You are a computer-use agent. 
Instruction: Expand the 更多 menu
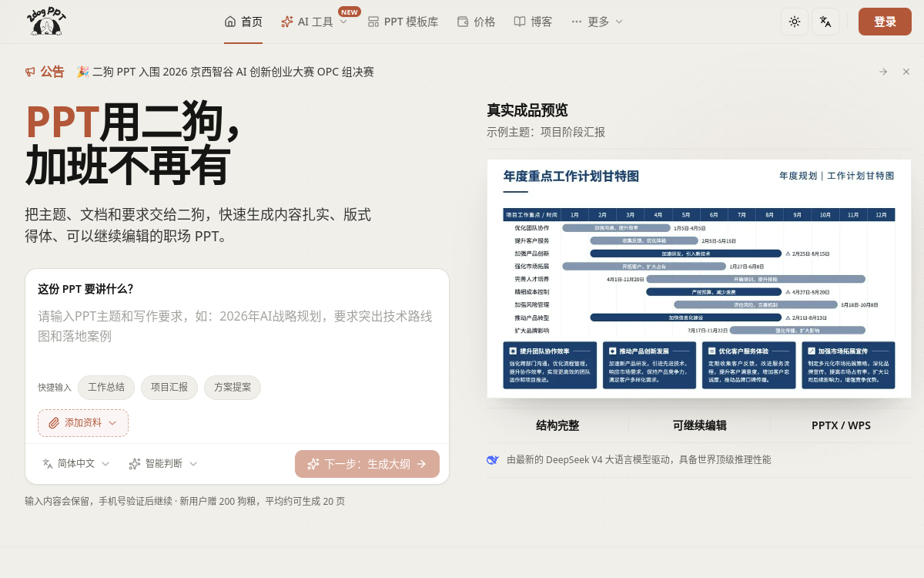click(x=597, y=22)
